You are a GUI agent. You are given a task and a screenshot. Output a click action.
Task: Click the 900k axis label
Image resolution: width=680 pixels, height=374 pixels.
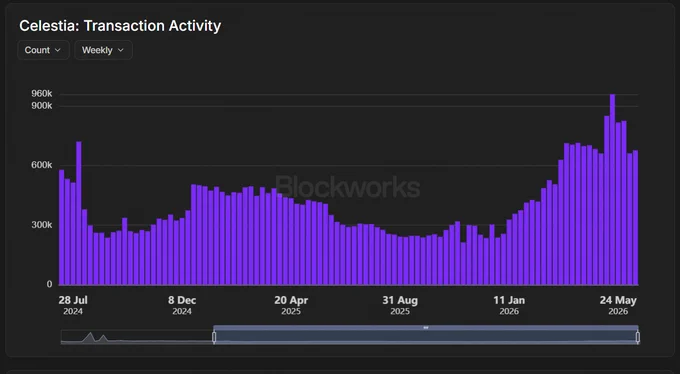(42, 105)
